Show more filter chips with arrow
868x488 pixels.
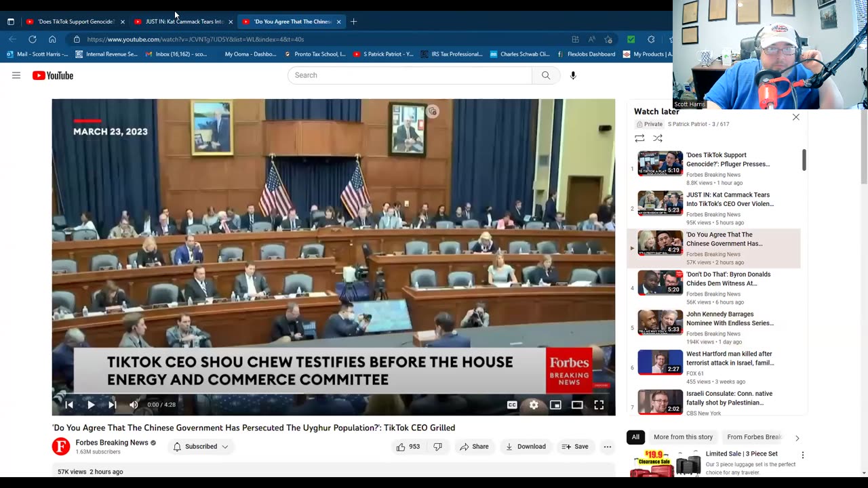(x=797, y=438)
